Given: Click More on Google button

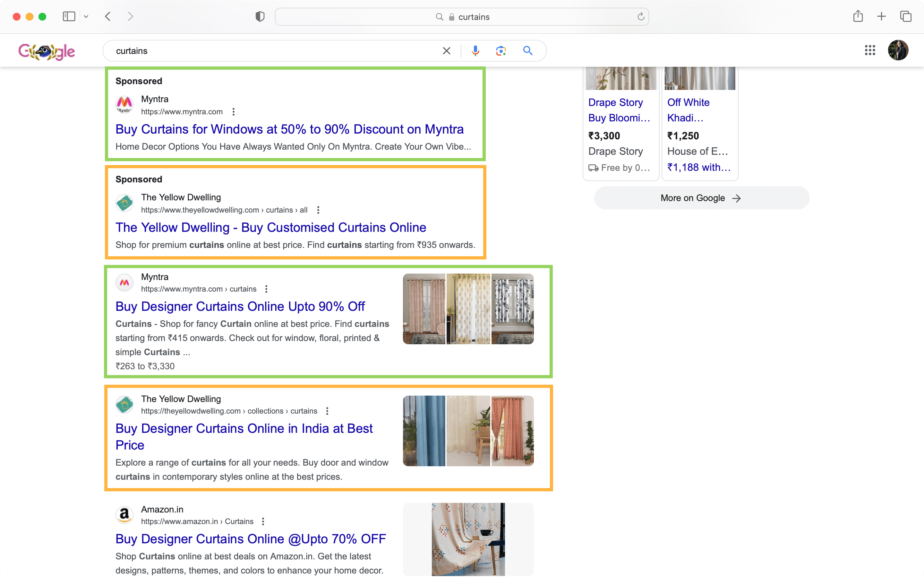Looking at the screenshot, I should [x=701, y=198].
